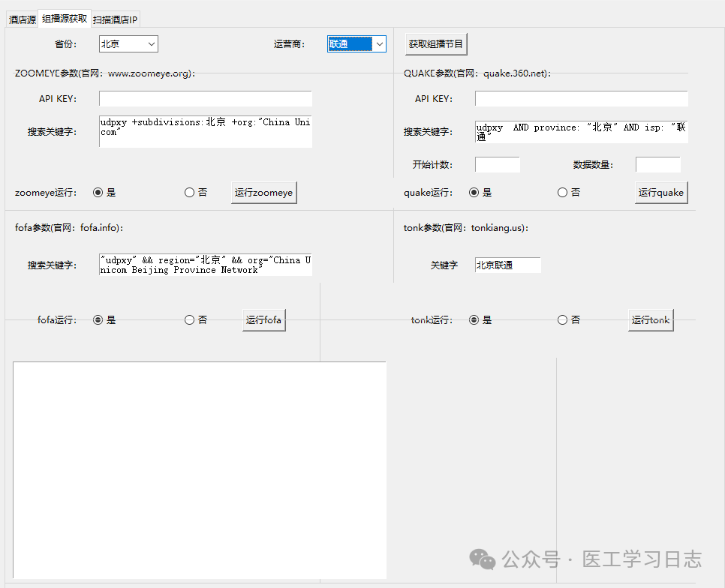Click the 数据数量 input box
The image size is (725, 588).
point(657,163)
